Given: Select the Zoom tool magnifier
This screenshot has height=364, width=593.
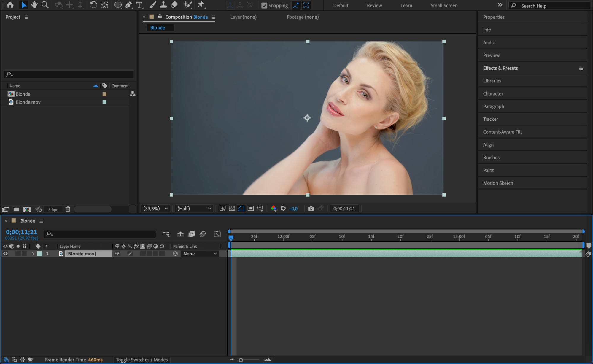Looking at the screenshot, I should [x=45, y=5].
